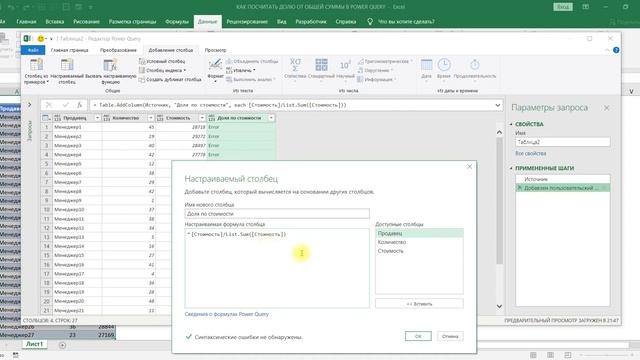Click the smiley feedback icon in title bar
Viewport: 640px width, 360px height.
point(40,38)
